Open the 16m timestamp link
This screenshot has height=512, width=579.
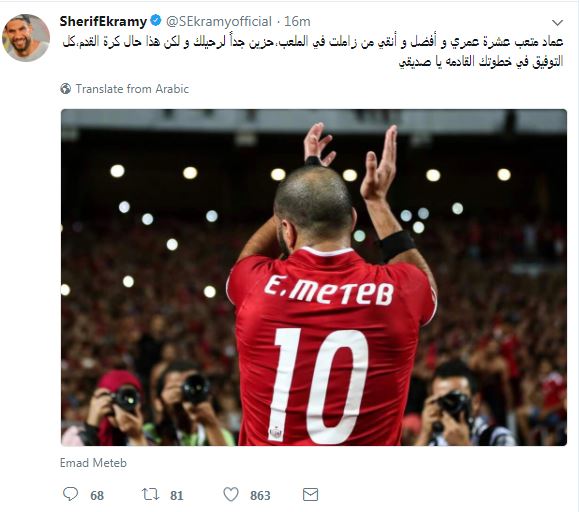click(297, 21)
